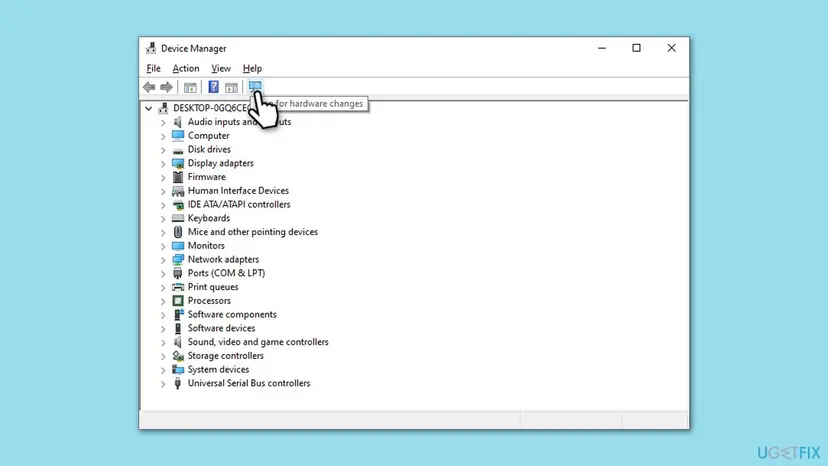Click the Firmware category icon

point(178,177)
